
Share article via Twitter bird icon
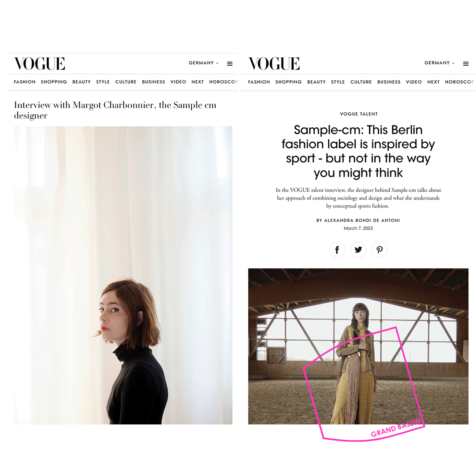pyautogui.click(x=358, y=250)
